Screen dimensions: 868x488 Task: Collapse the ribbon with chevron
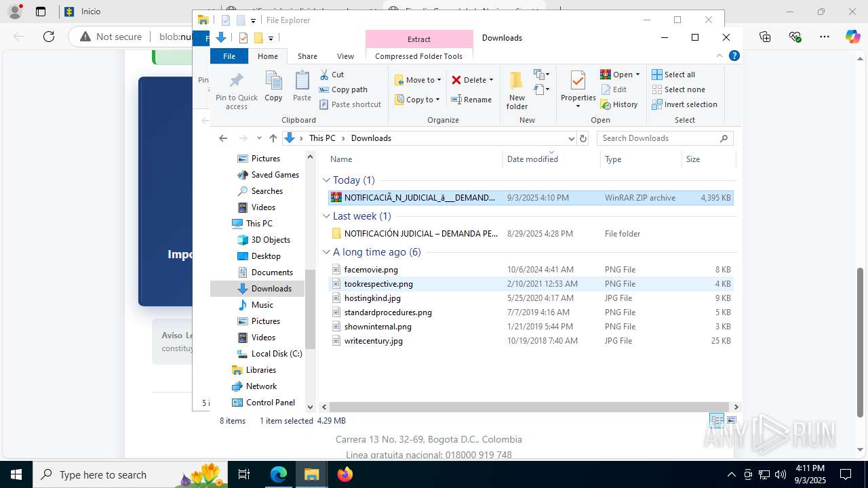719,56
